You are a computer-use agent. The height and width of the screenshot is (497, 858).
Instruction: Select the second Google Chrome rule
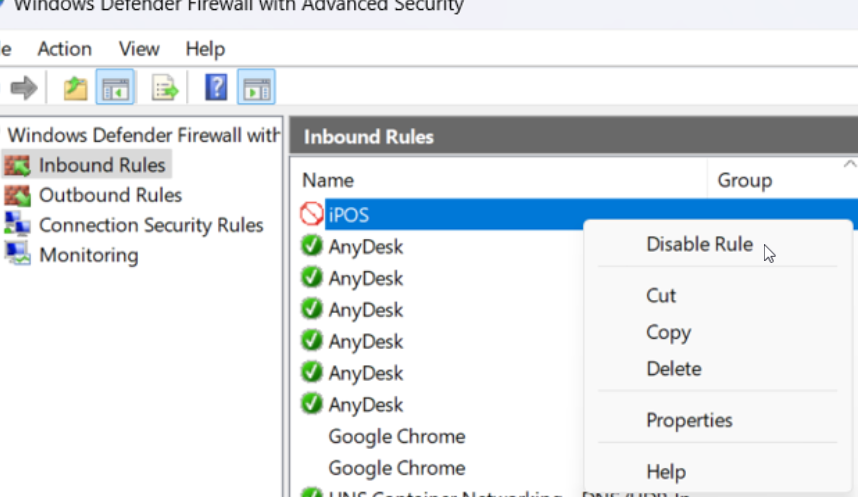click(x=397, y=468)
